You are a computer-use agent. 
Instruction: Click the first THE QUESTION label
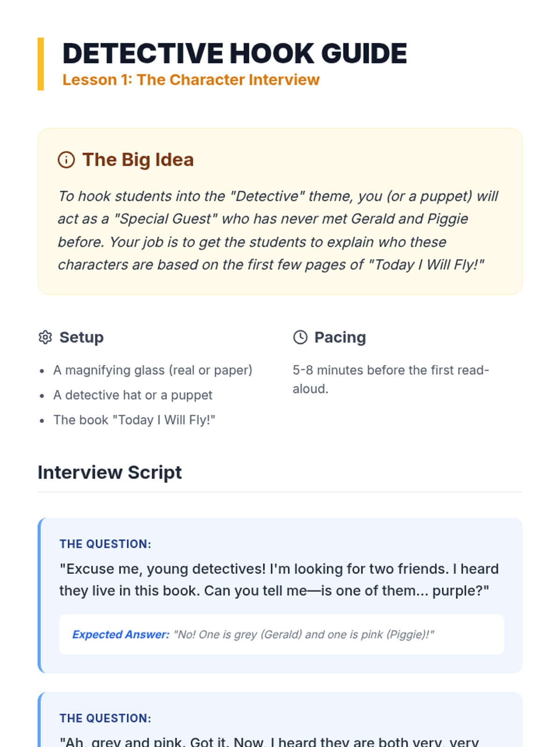(105, 544)
